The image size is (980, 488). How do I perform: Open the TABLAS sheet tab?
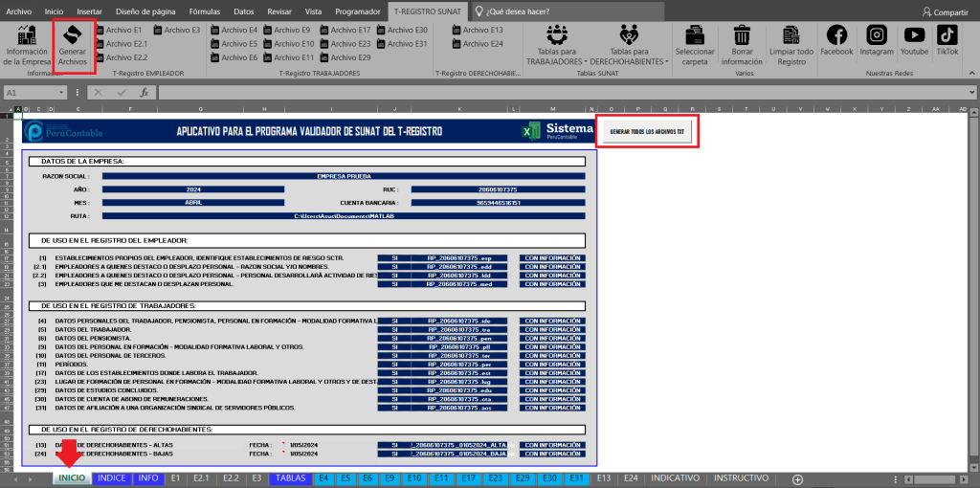291,478
